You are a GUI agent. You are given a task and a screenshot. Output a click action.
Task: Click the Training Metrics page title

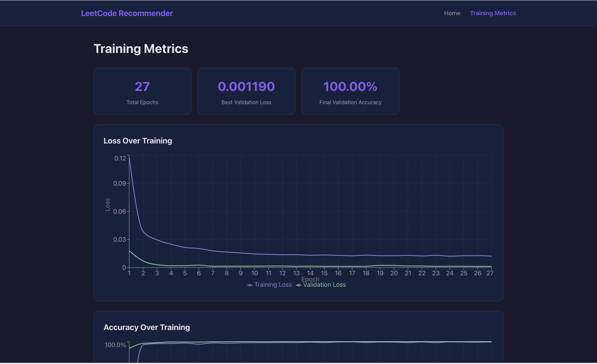point(141,49)
